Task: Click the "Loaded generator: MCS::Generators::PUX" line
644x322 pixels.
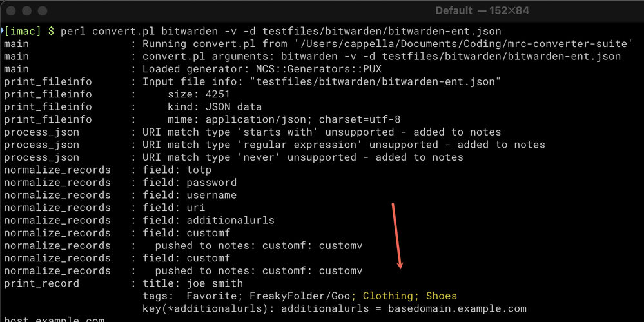Action: coord(262,69)
